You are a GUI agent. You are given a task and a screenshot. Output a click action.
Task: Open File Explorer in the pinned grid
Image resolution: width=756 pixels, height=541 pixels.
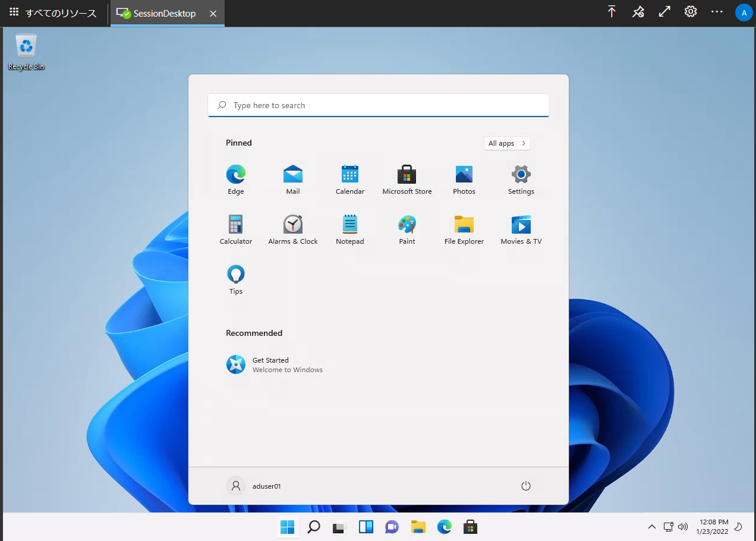click(x=464, y=230)
